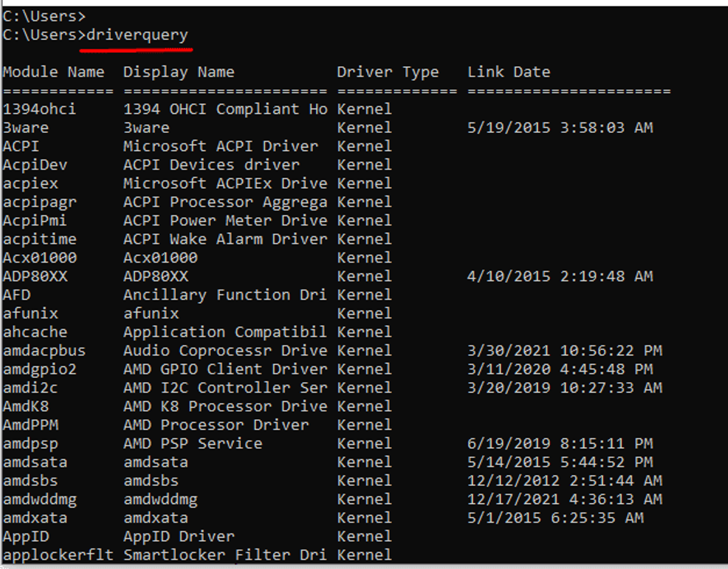This screenshot has height=569, width=728.
Task: Select link date 12/12/2012 2:51:44 AM
Action: (x=565, y=481)
